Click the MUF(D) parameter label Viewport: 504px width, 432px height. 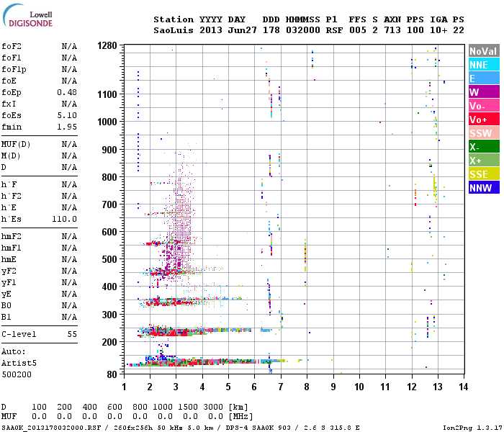pyautogui.click(x=16, y=144)
